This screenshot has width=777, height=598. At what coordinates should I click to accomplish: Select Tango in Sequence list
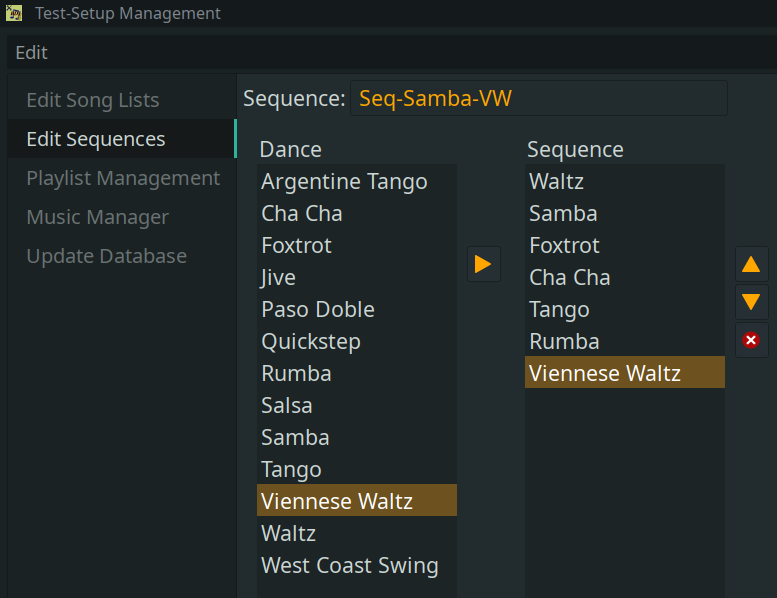pos(625,309)
